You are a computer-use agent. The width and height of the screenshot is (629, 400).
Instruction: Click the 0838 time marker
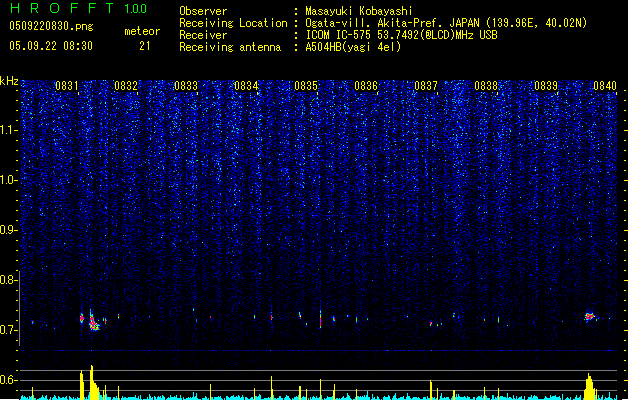(486, 86)
